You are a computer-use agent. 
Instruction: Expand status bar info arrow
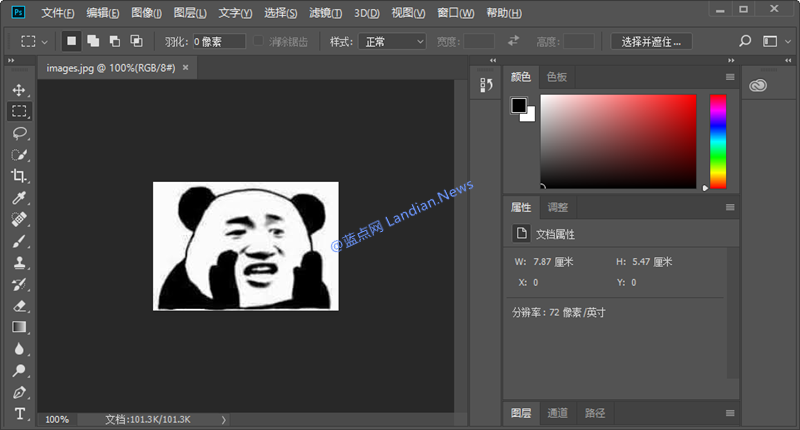(223, 420)
